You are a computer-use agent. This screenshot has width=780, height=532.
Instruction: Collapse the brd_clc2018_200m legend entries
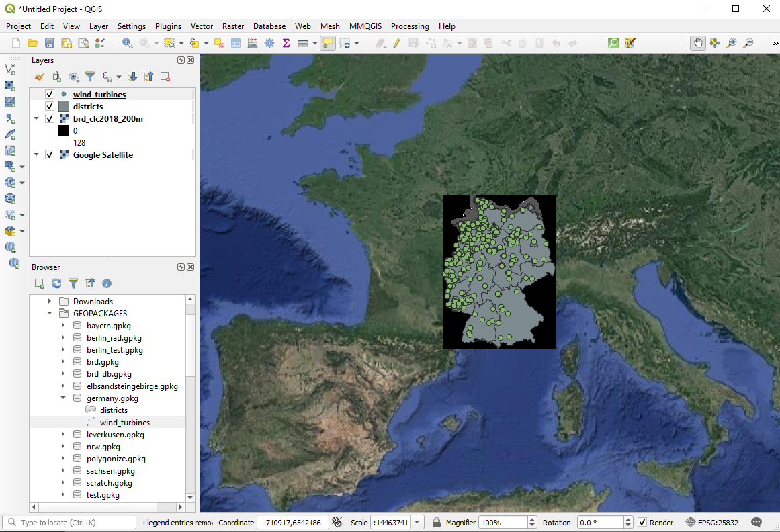(38, 118)
